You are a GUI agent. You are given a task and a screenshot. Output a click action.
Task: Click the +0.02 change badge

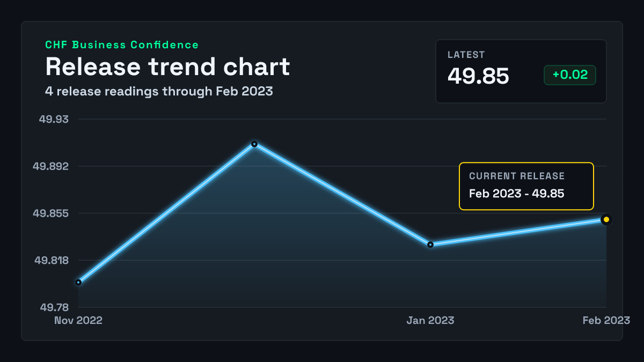pyautogui.click(x=570, y=75)
